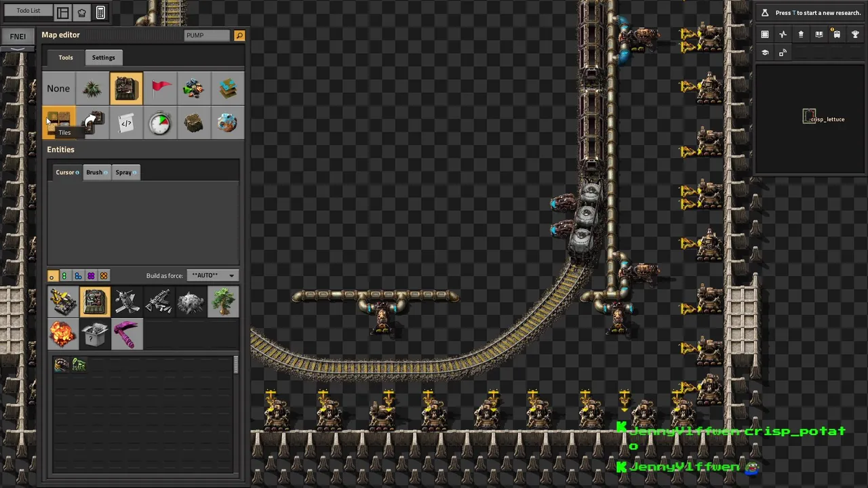868x488 pixels.
Task: Select the purple four-dot quality filter
Action: coord(91,276)
